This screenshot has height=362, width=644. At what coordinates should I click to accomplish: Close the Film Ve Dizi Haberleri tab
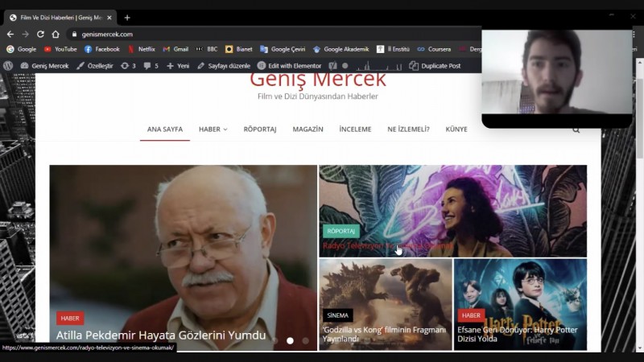coord(109,18)
